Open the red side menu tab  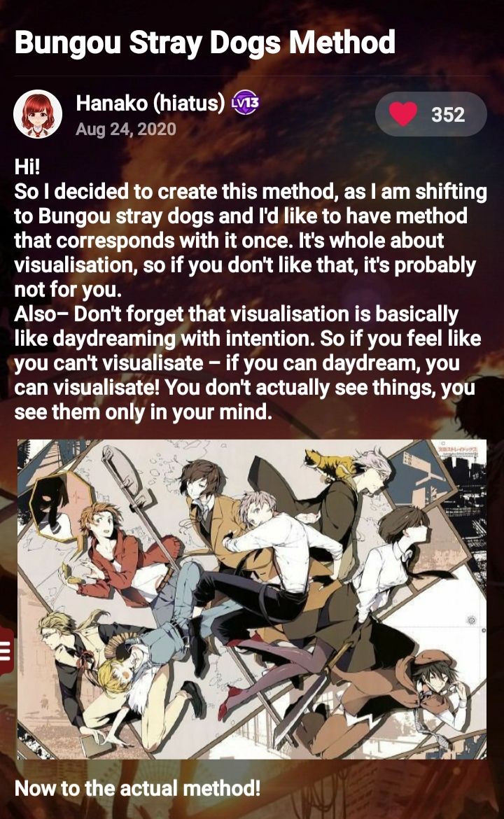(6, 651)
